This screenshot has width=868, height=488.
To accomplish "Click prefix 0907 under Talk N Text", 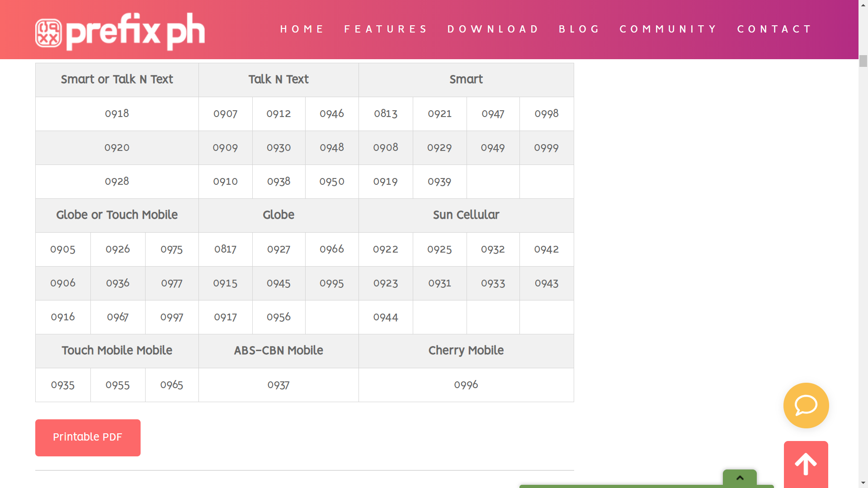I will point(226,114).
